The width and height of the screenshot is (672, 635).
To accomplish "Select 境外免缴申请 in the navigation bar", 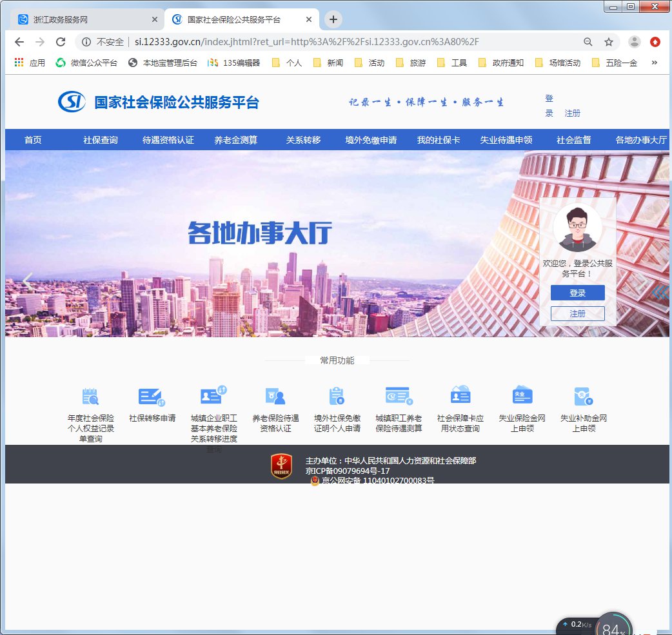I will (x=371, y=140).
